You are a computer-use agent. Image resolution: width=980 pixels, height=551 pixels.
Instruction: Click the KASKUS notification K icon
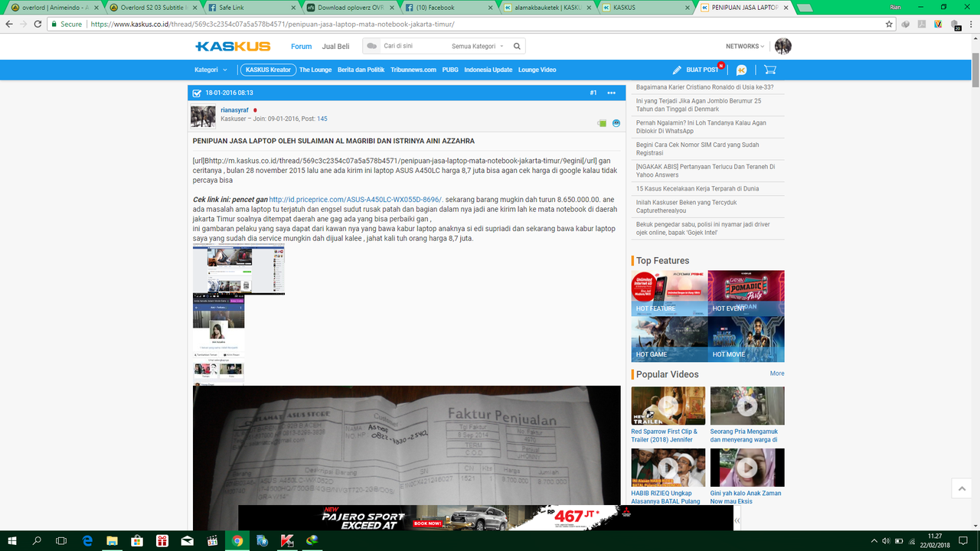741,70
